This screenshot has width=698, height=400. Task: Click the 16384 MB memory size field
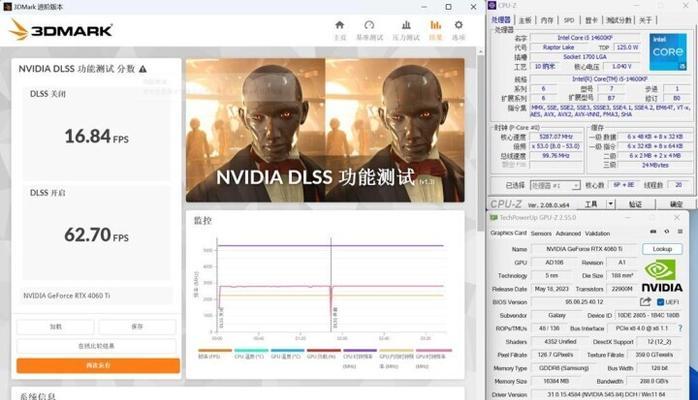point(556,381)
